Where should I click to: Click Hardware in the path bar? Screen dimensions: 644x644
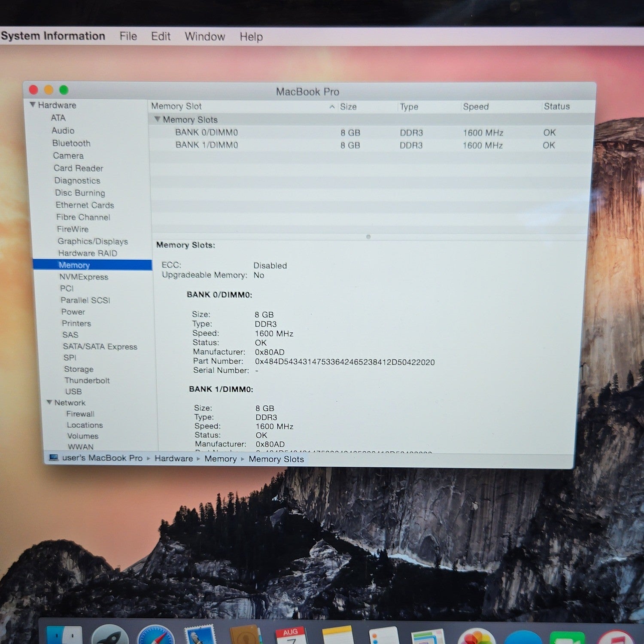click(174, 459)
